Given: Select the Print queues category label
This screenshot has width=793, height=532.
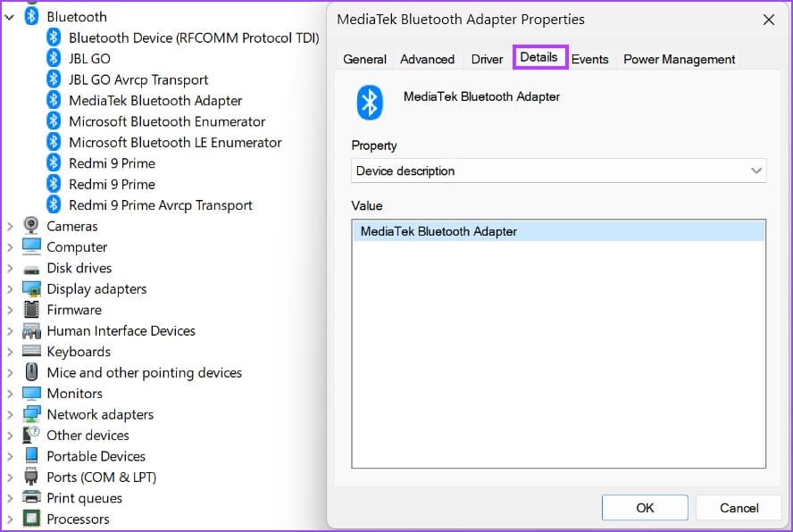Looking at the screenshot, I should click(x=85, y=498).
